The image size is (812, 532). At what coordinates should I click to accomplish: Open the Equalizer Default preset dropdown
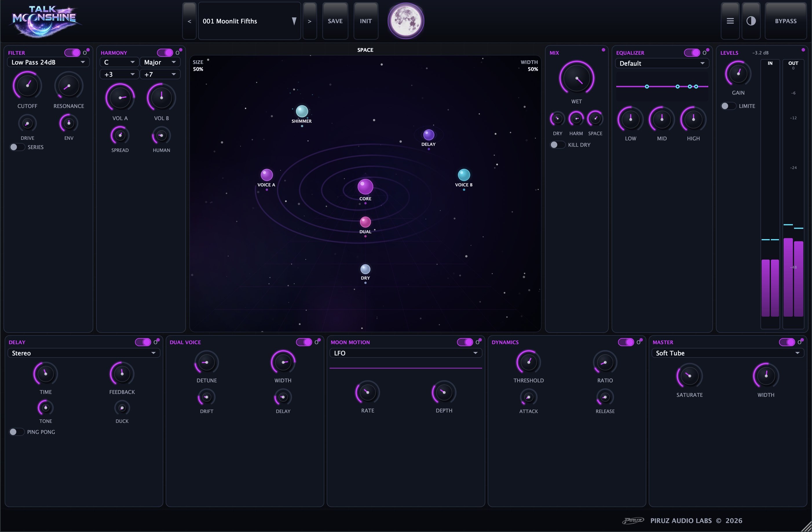(x=662, y=63)
